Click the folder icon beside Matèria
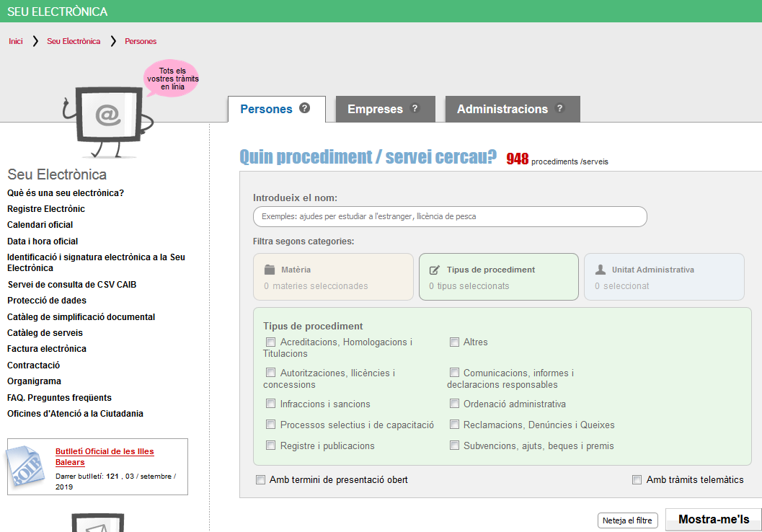Image resolution: width=762 pixels, height=532 pixels. pyautogui.click(x=270, y=270)
